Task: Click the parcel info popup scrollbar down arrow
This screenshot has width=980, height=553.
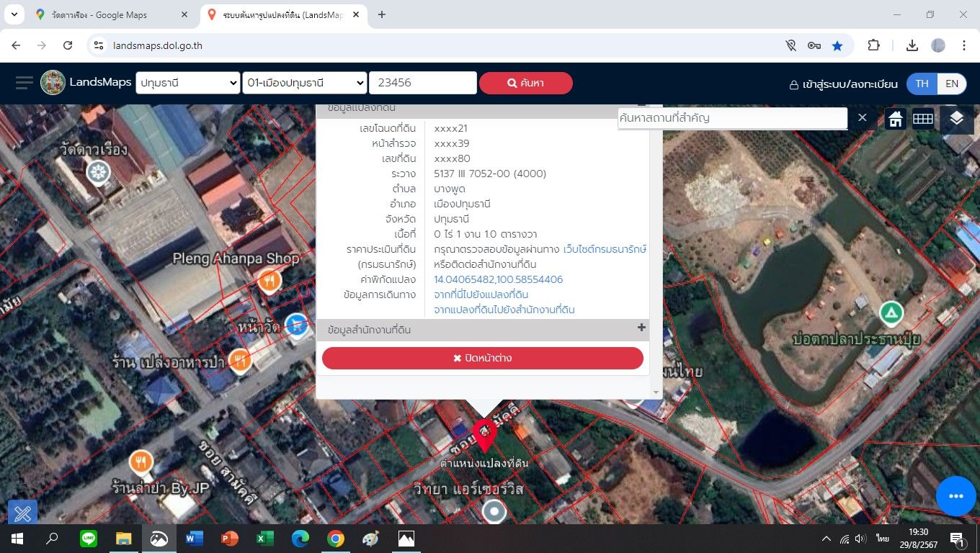Action: click(656, 392)
